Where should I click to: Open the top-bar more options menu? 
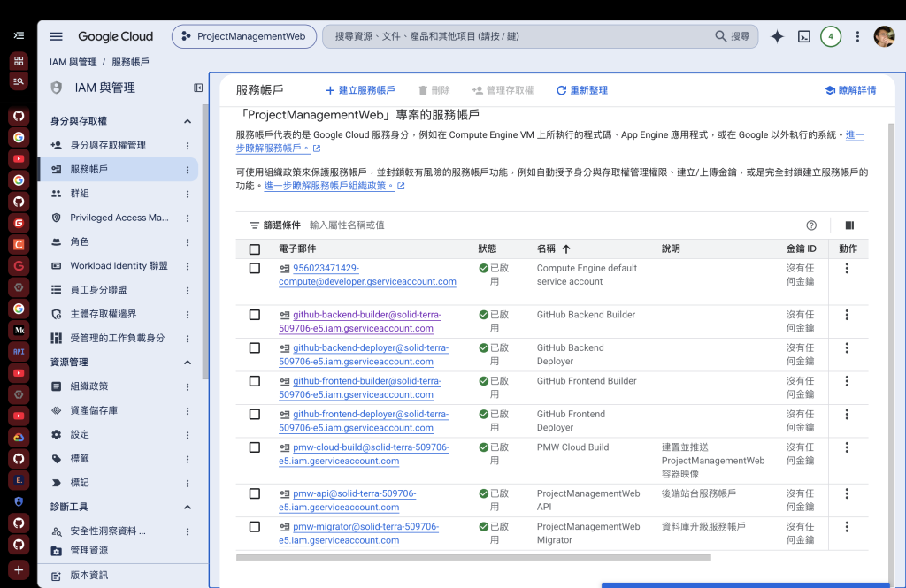coord(857,36)
